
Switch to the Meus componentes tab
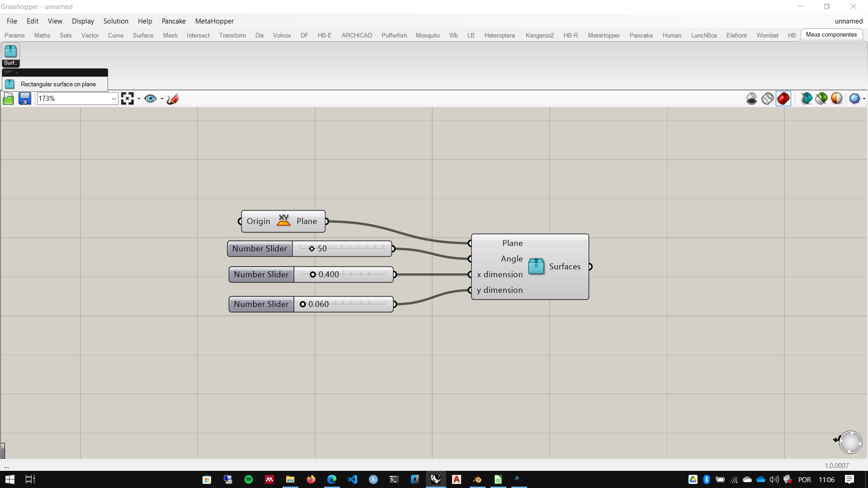coord(831,35)
